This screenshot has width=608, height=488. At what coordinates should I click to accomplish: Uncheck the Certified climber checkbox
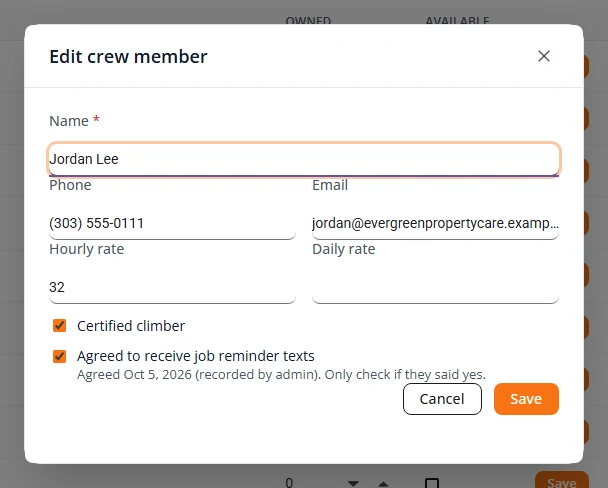pyautogui.click(x=59, y=326)
